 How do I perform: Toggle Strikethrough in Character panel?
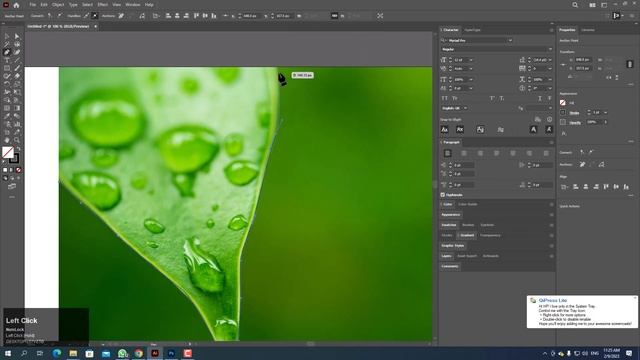pyautogui.click(x=549, y=98)
